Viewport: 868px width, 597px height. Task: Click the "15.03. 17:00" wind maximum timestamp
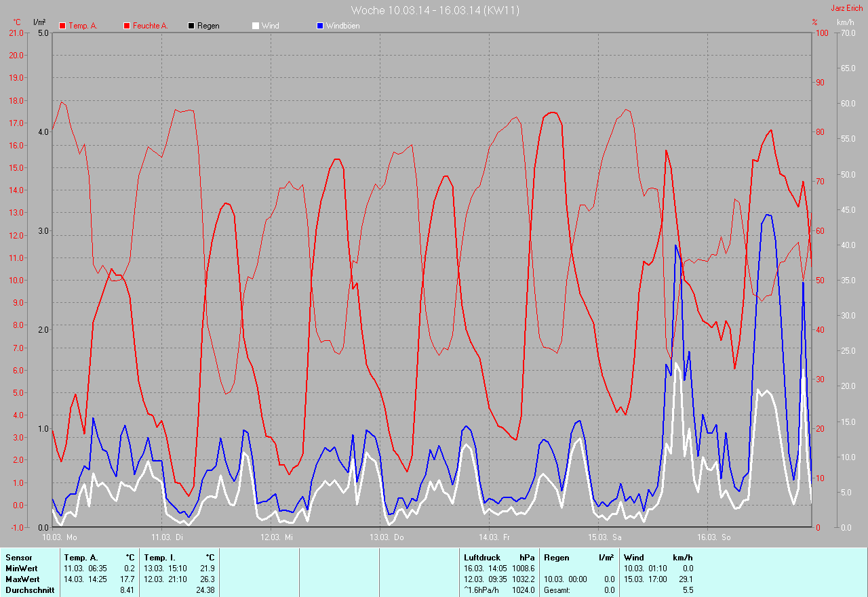[x=646, y=579]
